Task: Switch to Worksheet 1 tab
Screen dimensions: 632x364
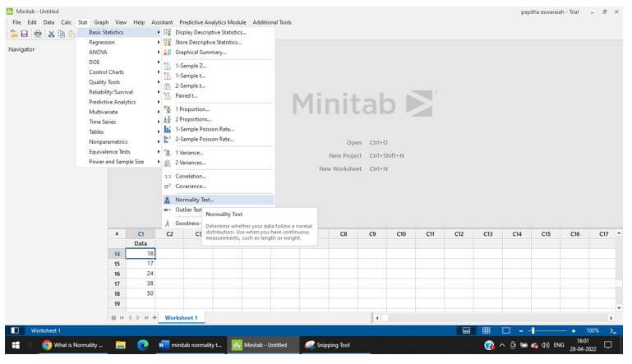Action: [x=181, y=318]
